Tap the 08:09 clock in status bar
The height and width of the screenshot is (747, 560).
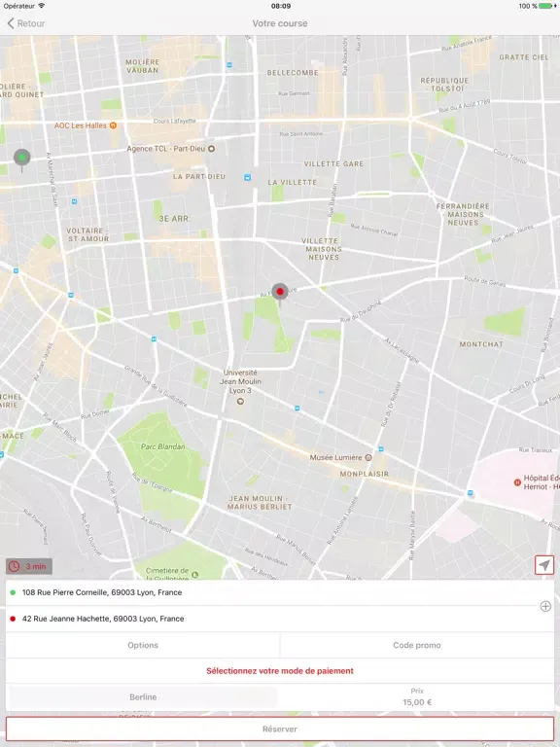coord(280,6)
